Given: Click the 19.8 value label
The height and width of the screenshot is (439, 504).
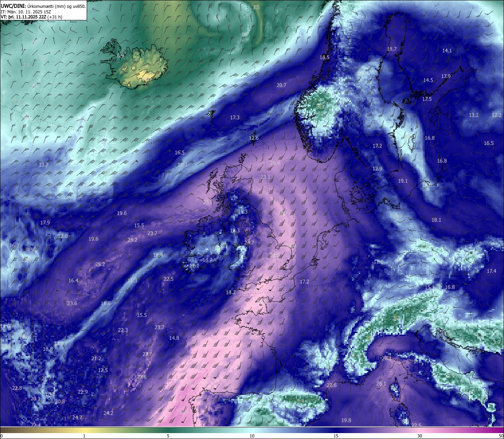Looking at the screenshot, I should (x=346, y=420).
